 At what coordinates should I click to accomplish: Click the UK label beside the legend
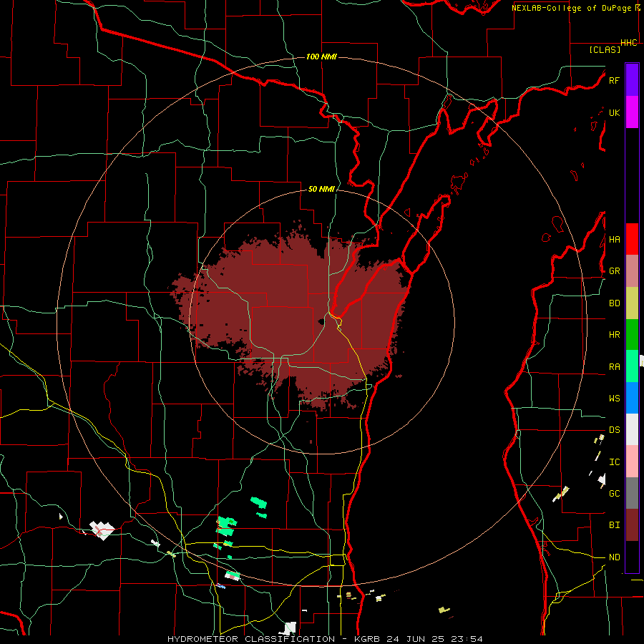(614, 112)
